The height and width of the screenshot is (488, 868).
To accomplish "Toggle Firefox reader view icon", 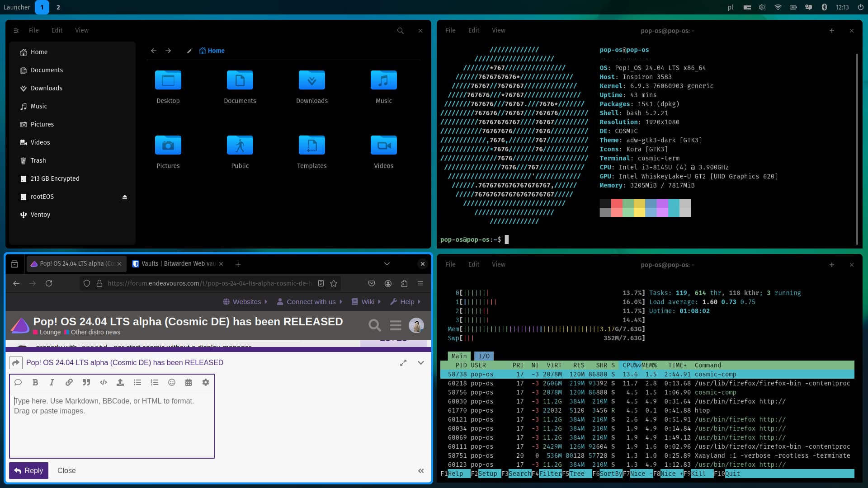I will (x=321, y=283).
